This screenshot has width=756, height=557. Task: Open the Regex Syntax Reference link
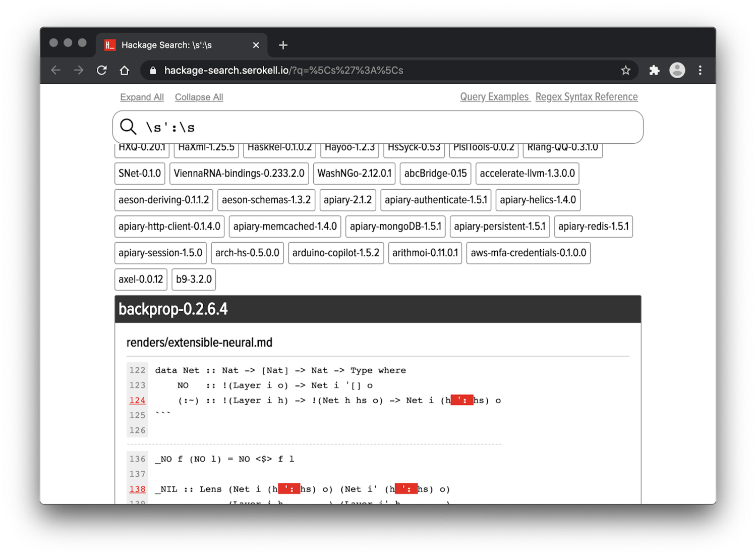587,97
